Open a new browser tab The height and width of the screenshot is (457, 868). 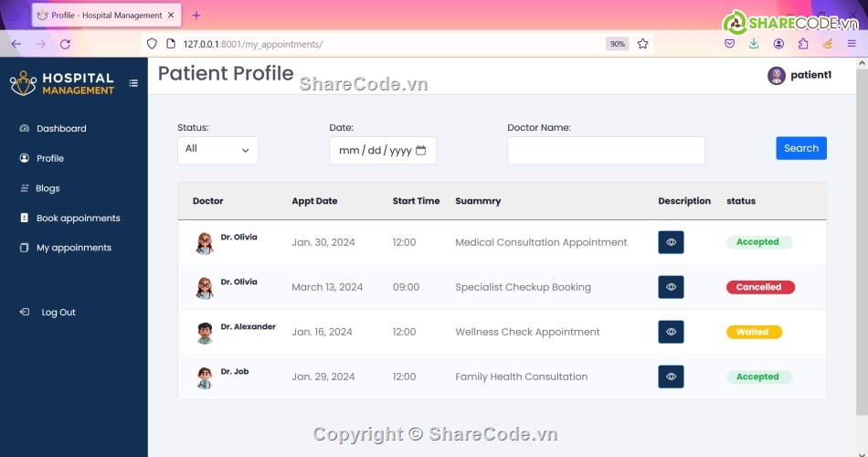196,16
